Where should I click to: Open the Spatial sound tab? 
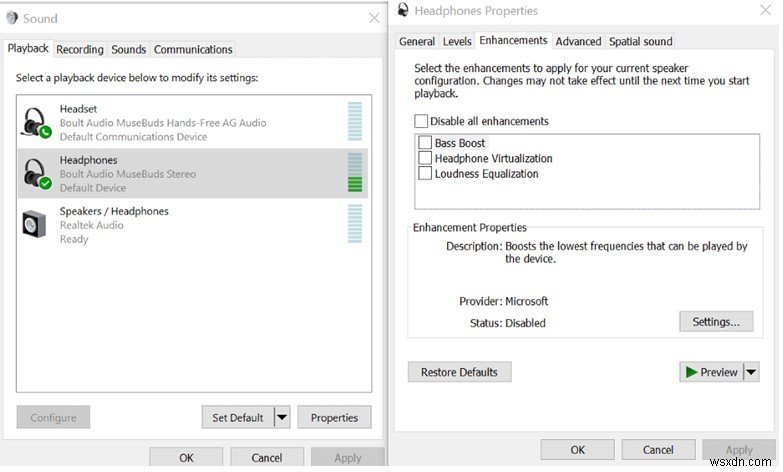click(640, 41)
